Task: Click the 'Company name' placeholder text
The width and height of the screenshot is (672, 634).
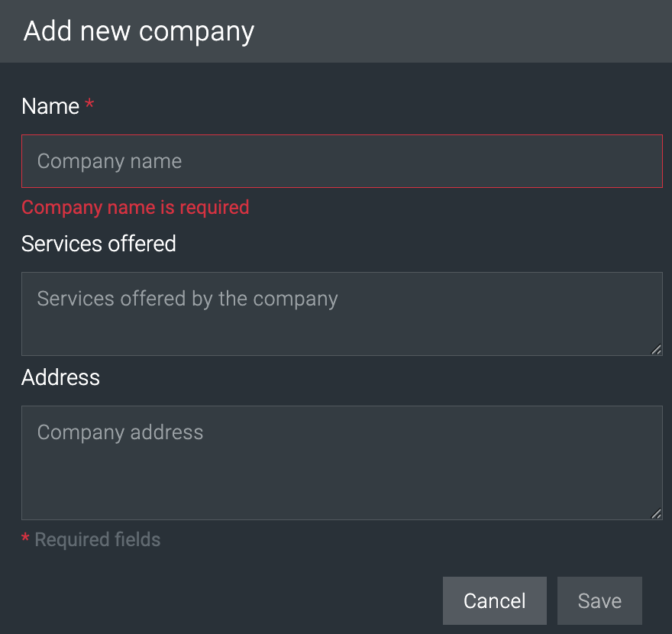Action: [109, 161]
